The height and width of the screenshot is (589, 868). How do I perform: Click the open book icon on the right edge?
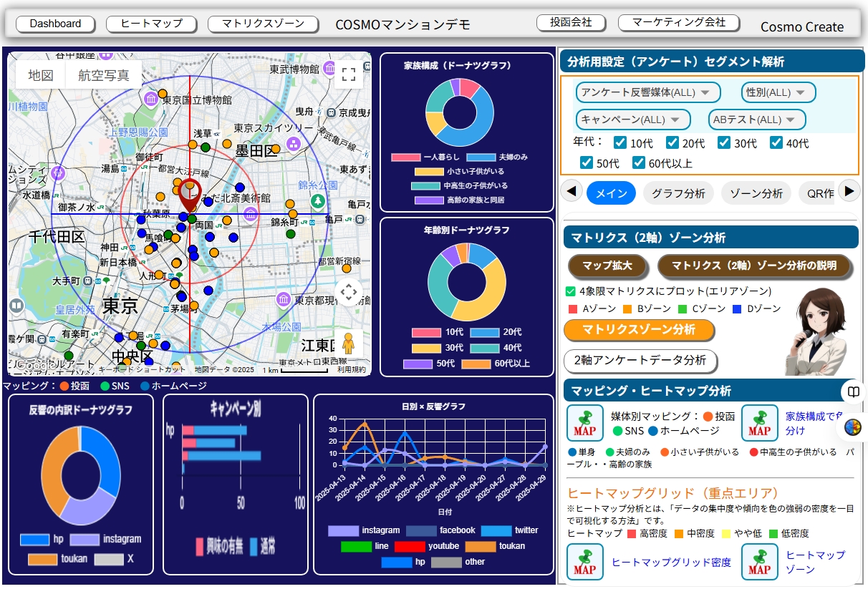tap(853, 392)
